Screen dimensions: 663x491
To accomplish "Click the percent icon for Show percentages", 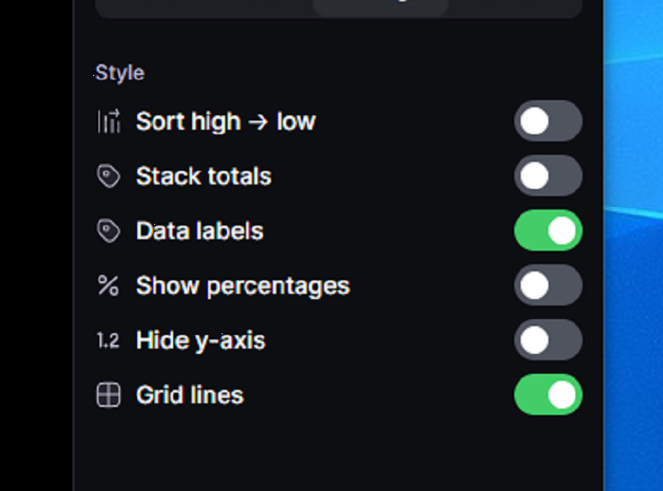I will pos(108,286).
